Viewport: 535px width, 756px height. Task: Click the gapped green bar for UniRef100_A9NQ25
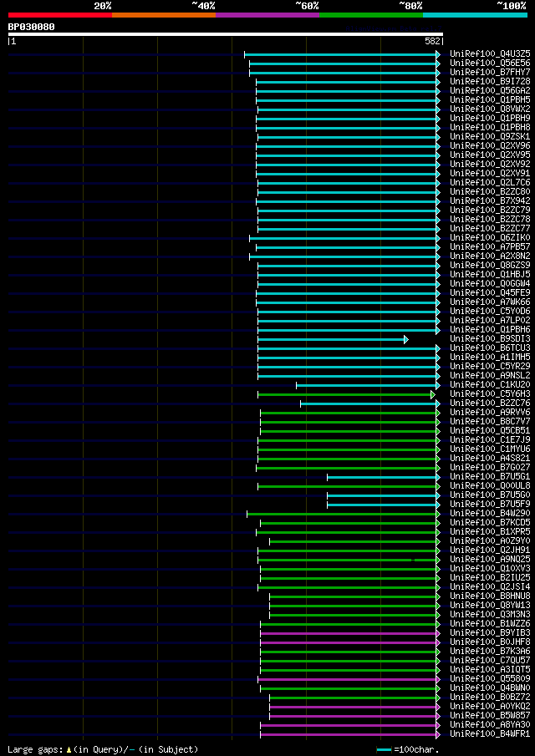coord(349,560)
